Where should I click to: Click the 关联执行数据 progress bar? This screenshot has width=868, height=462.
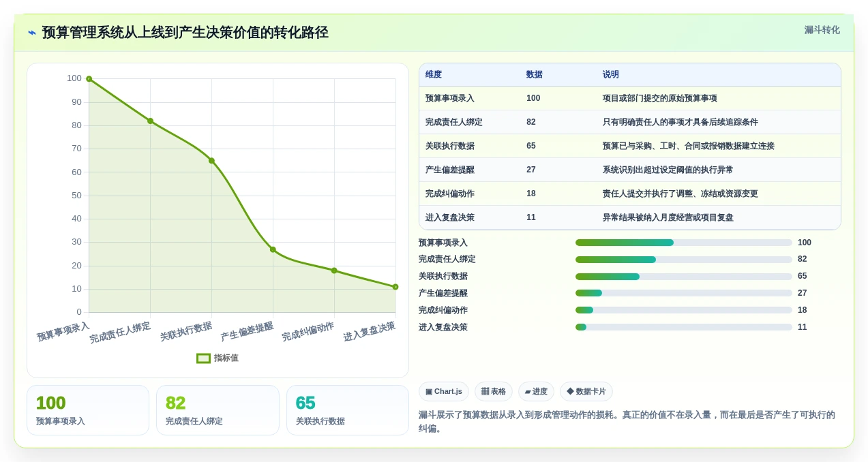[684, 277]
